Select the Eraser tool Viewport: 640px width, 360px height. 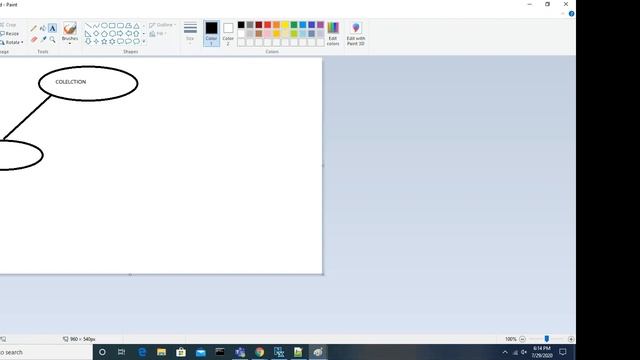34,40
